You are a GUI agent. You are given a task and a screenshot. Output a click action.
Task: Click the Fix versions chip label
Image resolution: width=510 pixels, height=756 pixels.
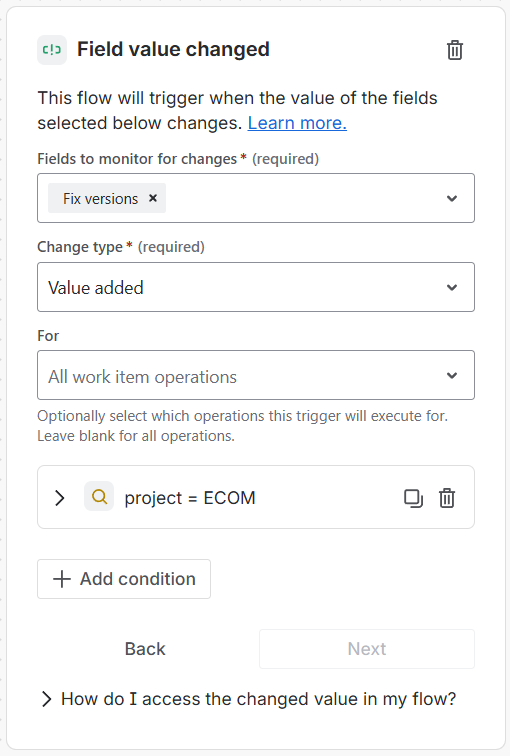tap(100, 199)
